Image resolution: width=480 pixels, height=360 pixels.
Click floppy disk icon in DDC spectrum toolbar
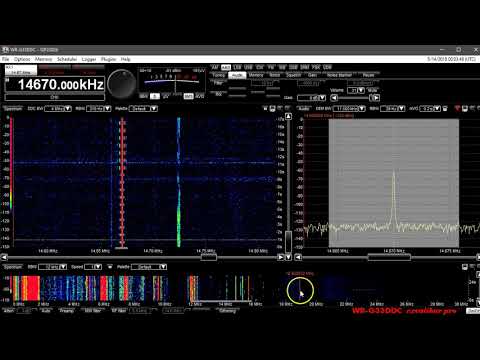pos(272,109)
